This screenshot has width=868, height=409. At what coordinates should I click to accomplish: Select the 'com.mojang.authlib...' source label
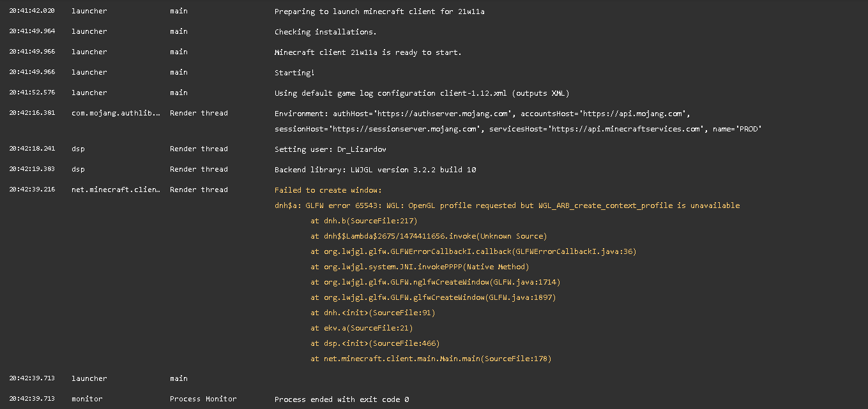pyautogui.click(x=116, y=114)
